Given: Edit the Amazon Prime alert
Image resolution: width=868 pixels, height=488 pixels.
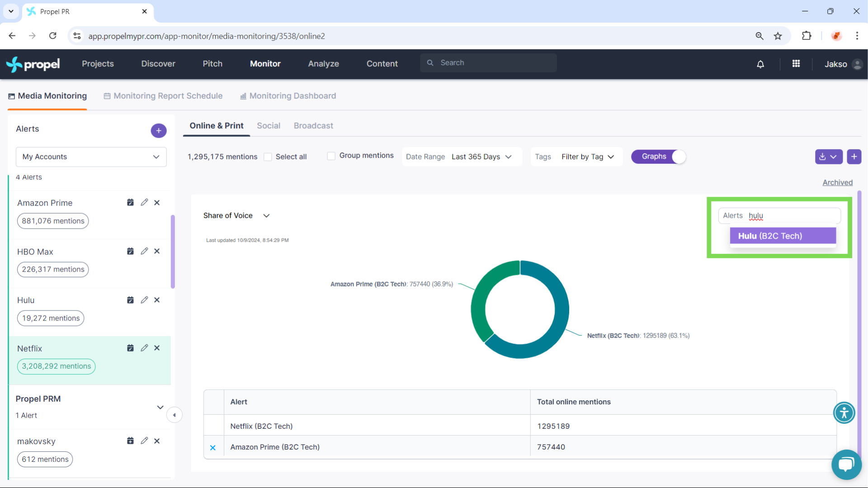Looking at the screenshot, I should click(144, 202).
